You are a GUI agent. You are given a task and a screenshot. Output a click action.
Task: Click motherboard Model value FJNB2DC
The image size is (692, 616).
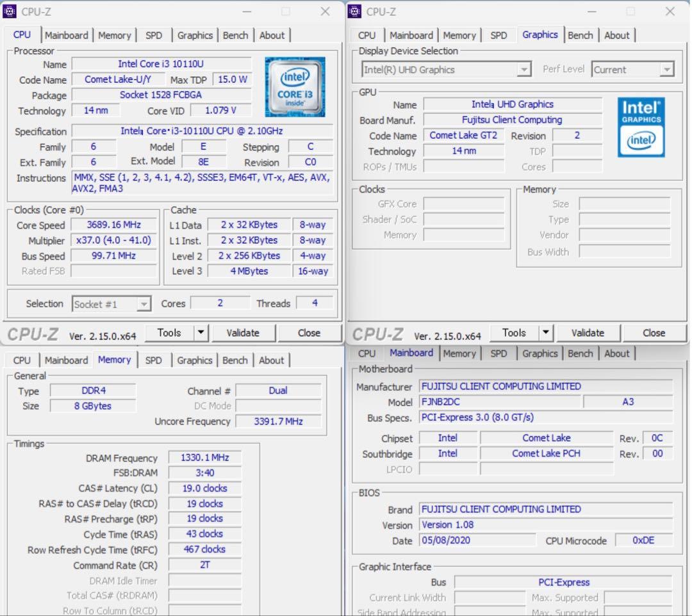coord(500,402)
